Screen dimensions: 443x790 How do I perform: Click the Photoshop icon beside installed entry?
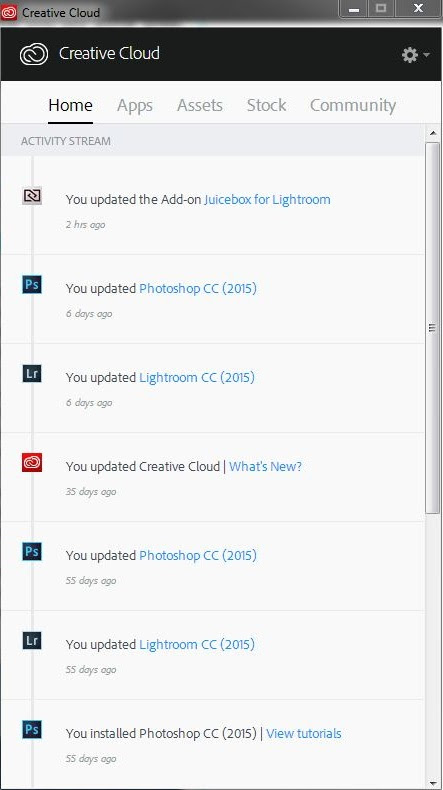(32, 730)
